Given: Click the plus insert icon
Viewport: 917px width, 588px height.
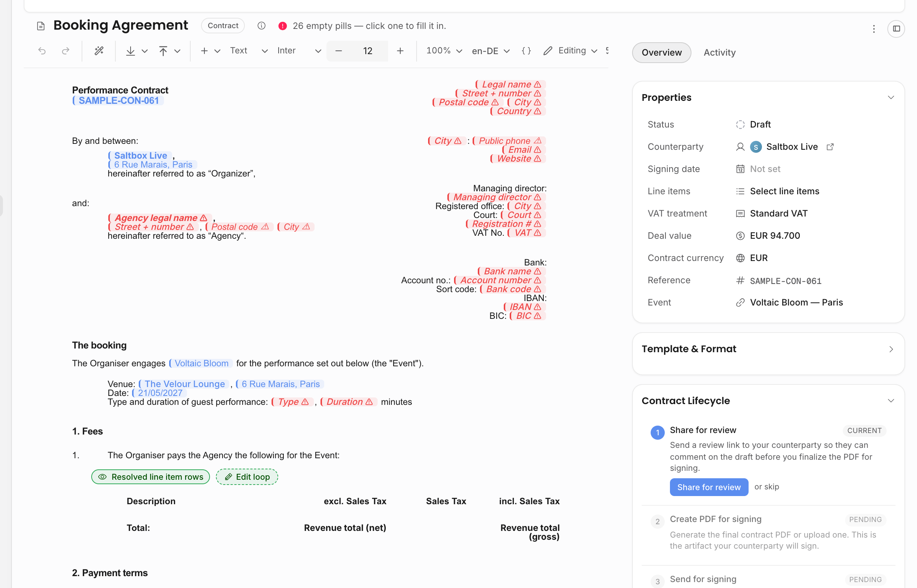Looking at the screenshot, I should (x=204, y=51).
